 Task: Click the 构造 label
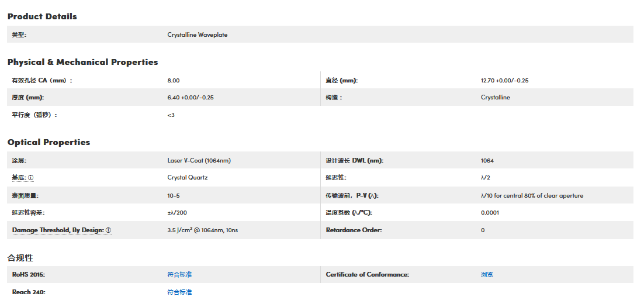pyautogui.click(x=334, y=98)
